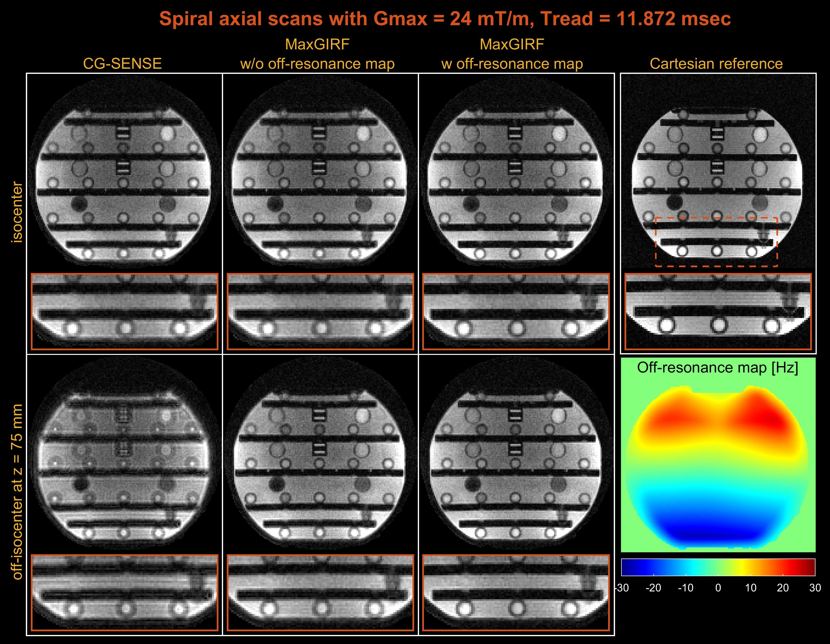The image size is (830, 644).
Task: Click the CG-SENSE column heading
Action: point(122,63)
